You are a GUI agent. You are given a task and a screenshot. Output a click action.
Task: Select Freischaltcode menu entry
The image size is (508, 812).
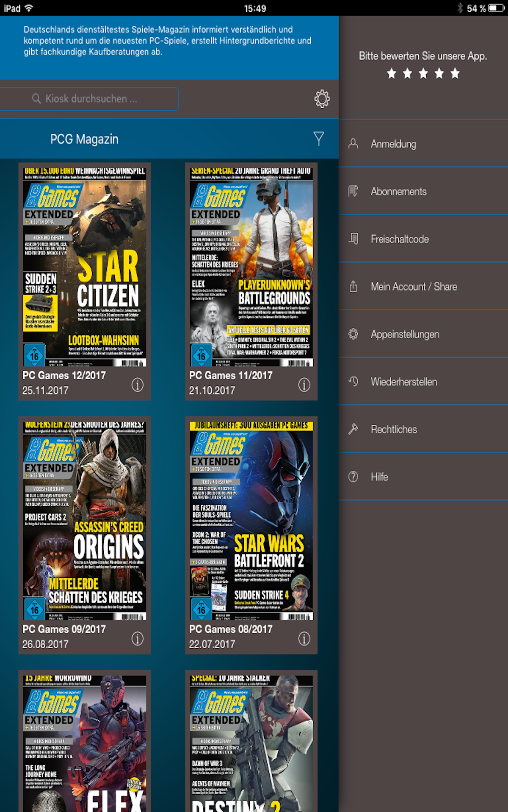[x=423, y=239]
